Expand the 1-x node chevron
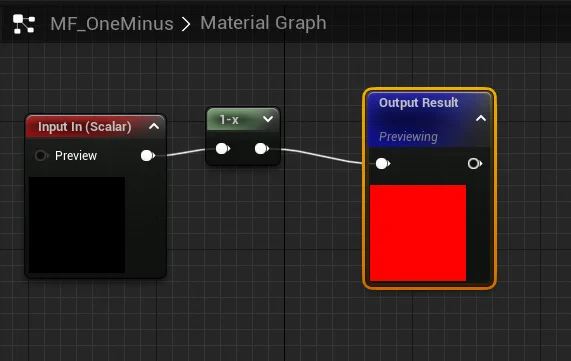This screenshot has height=361, width=571. click(x=268, y=119)
